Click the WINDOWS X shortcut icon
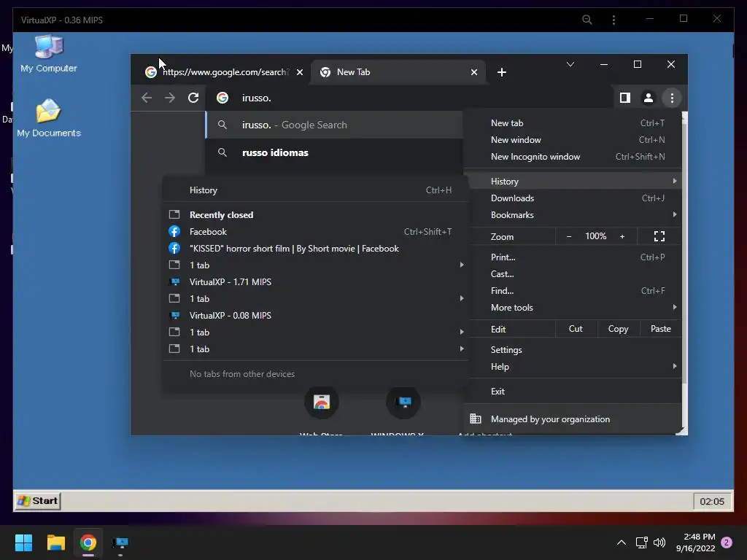 [403, 402]
